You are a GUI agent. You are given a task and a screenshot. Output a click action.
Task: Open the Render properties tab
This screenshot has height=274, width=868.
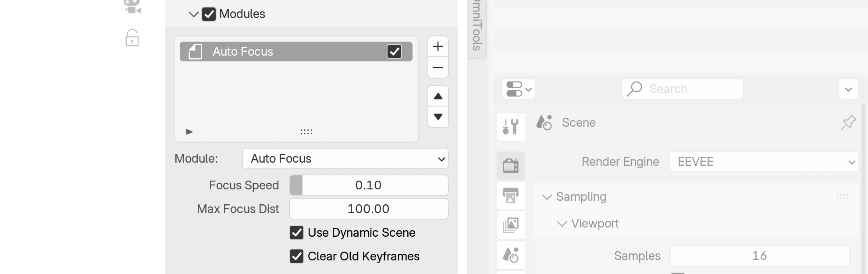tap(511, 165)
